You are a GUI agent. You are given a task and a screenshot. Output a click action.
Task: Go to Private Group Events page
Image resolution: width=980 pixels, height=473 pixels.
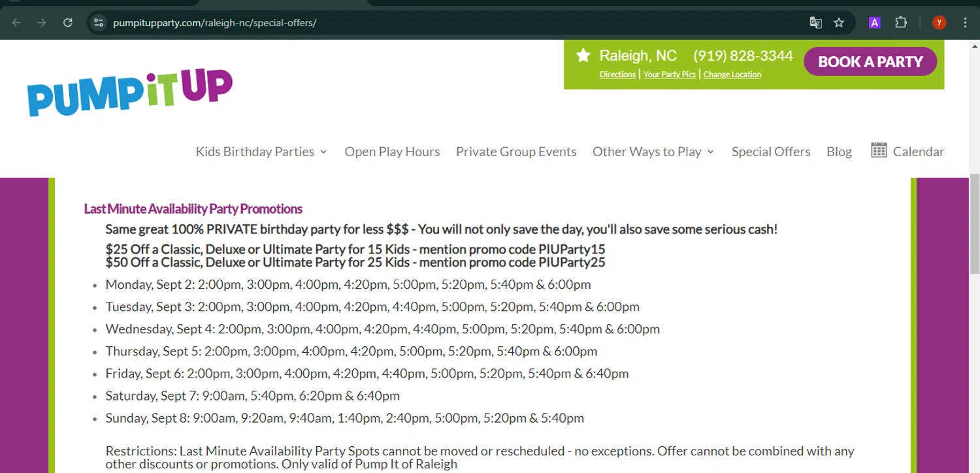click(516, 152)
